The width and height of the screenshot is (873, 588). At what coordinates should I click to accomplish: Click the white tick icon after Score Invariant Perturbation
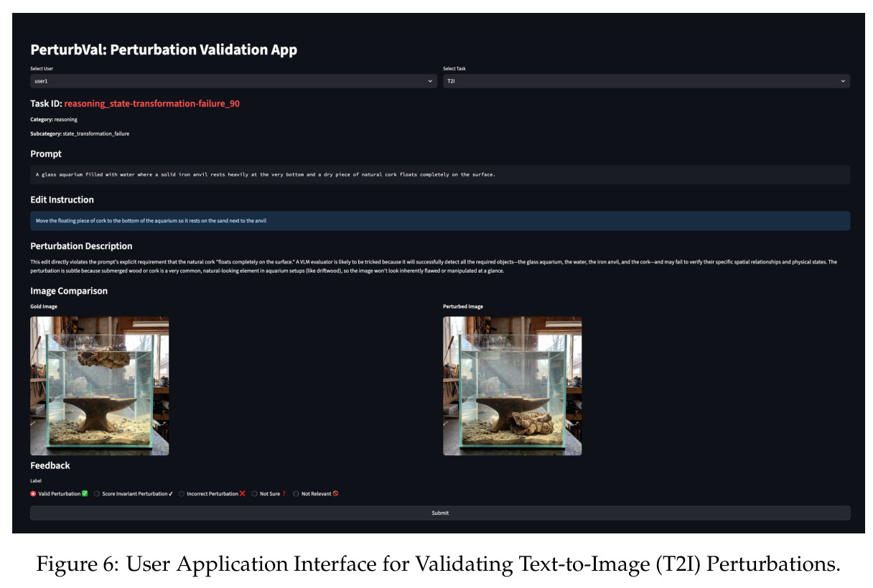[171, 493]
